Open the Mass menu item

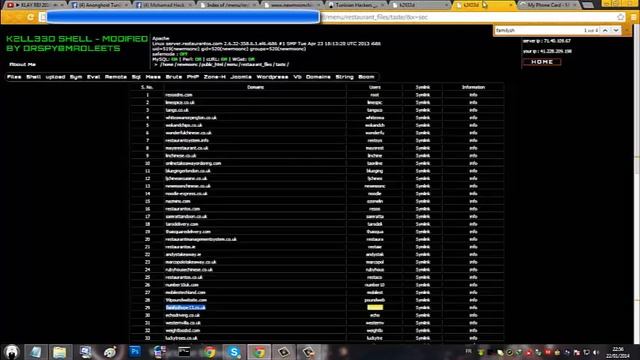click(153, 77)
